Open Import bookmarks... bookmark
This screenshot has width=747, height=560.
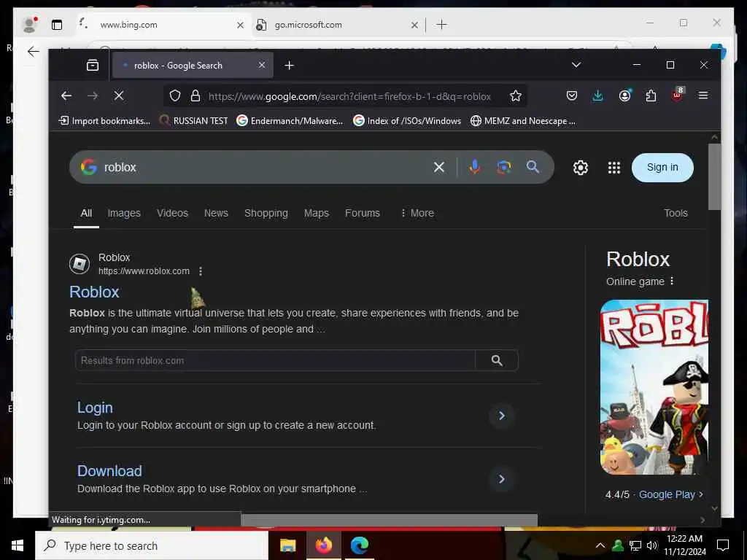coord(104,121)
